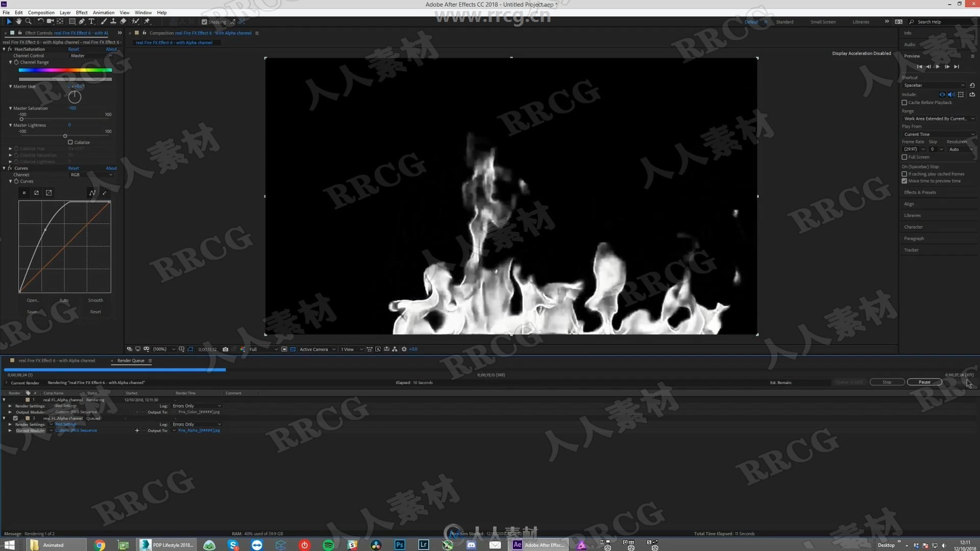Click About link for Curves effect
The height and width of the screenshot is (551, 980).
pyautogui.click(x=111, y=168)
